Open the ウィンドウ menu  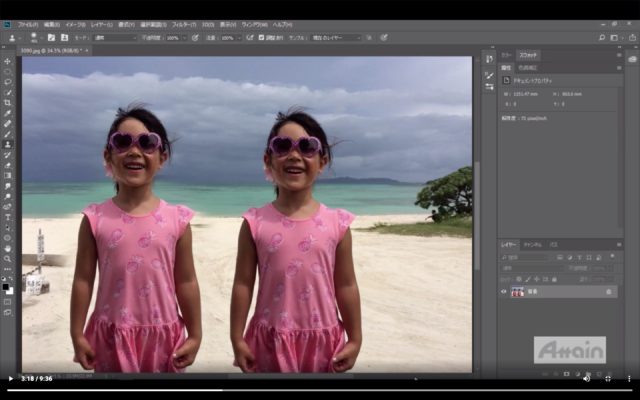[x=255, y=25]
